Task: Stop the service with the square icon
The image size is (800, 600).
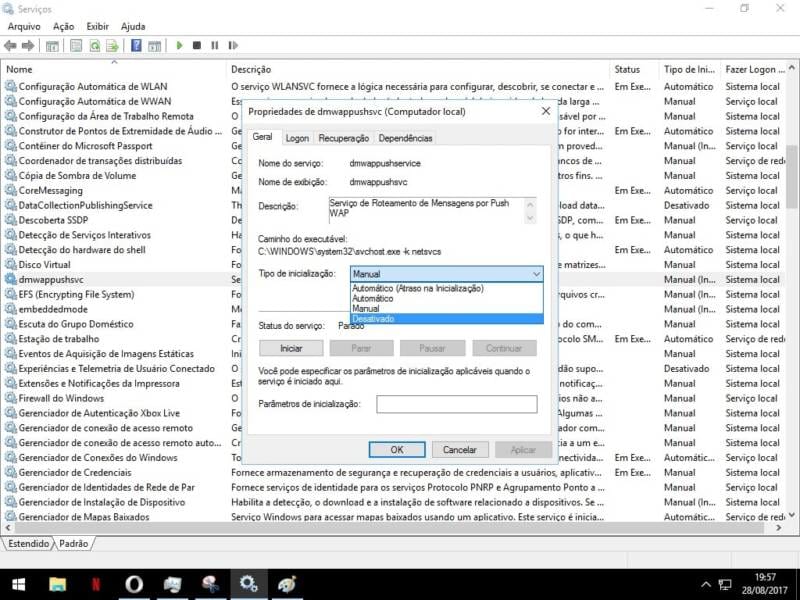Action: click(x=197, y=45)
